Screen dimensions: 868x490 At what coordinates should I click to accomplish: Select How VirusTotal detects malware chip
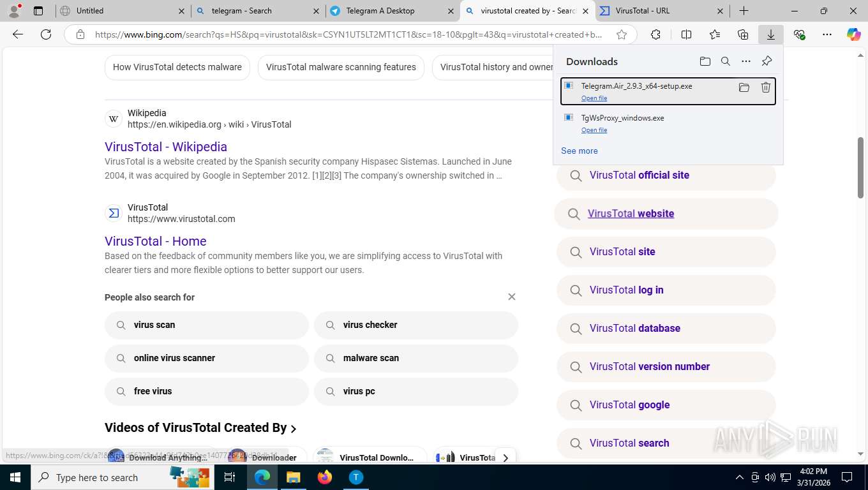click(177, 67)
